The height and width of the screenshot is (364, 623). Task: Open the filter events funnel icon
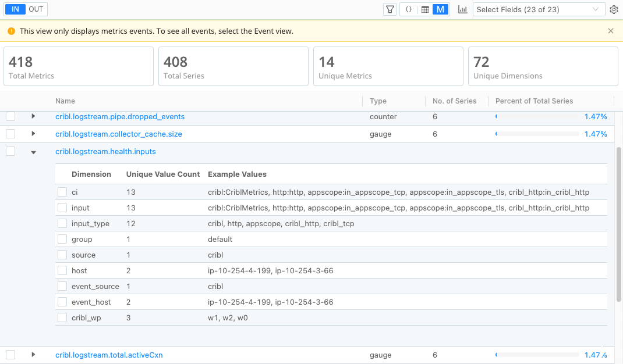coord(389,9)
